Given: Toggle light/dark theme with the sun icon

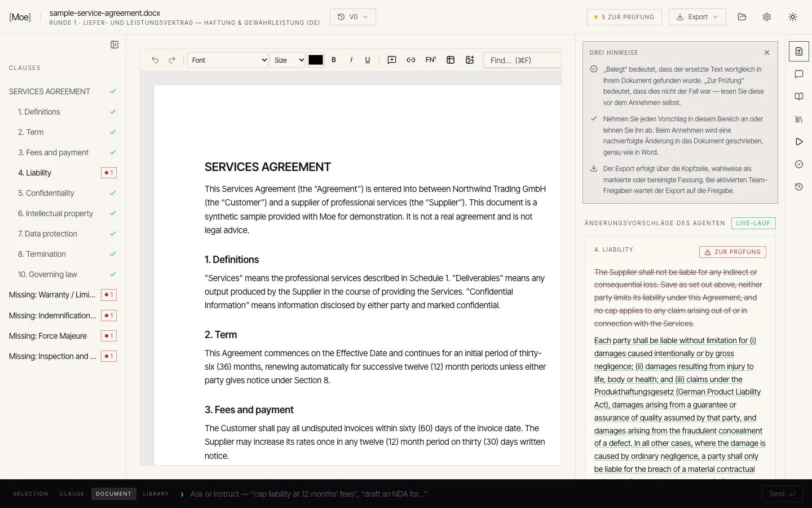Looking at the screenshot, I should tap(793, 17).
